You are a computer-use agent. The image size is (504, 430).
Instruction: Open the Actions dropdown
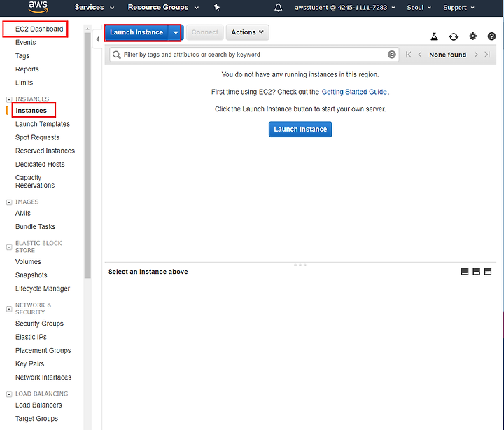tap(247, 32)
